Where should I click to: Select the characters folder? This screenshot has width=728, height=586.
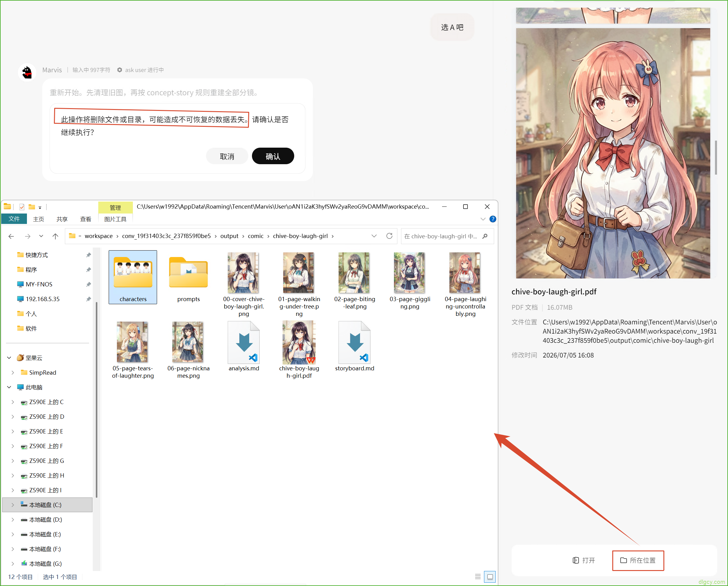point(133,277)
